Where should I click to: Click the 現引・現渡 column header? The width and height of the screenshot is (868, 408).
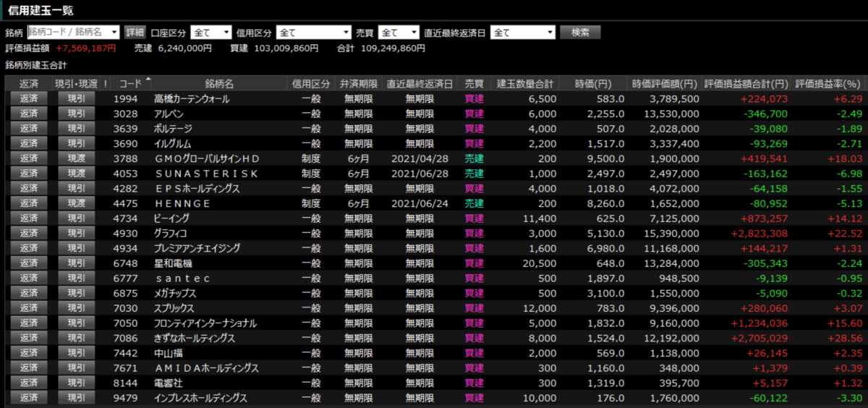click(77, 83)
